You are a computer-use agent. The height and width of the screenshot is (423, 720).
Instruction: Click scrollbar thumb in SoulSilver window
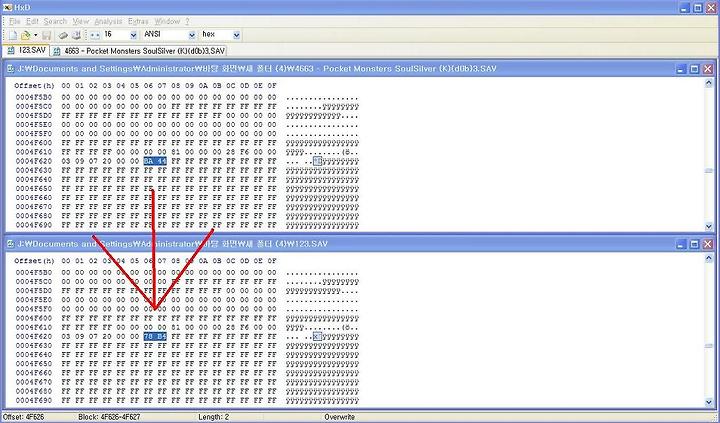(709, 171)
